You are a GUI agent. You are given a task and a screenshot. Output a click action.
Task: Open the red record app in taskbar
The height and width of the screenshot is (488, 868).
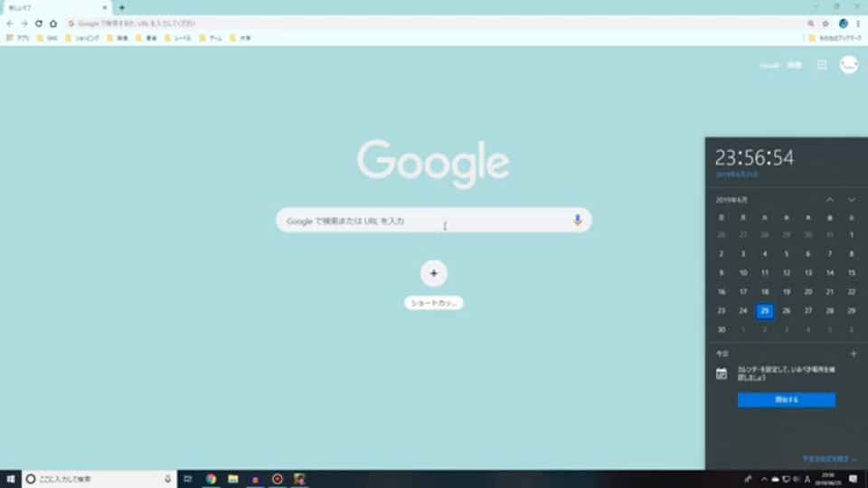point(278,479)
